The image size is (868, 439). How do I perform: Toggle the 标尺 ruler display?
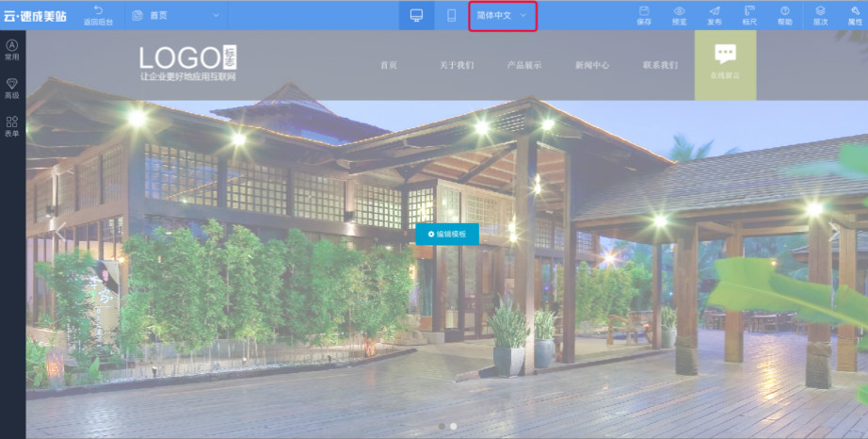pos(749,14)
